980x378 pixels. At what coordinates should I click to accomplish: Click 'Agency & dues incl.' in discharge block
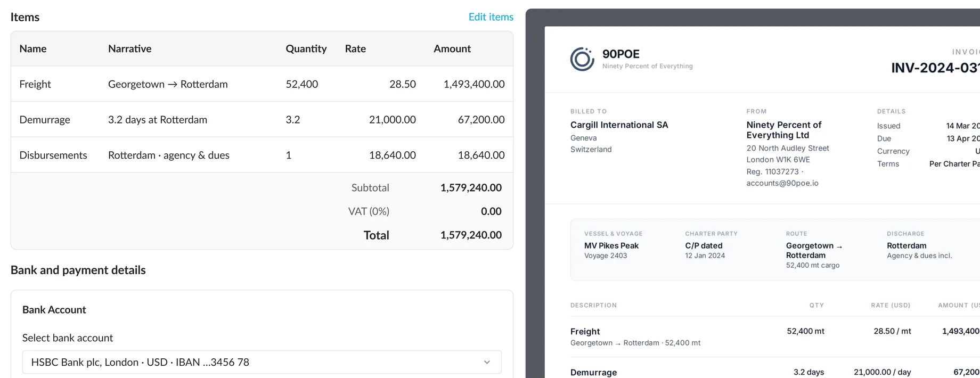[919, 256]
